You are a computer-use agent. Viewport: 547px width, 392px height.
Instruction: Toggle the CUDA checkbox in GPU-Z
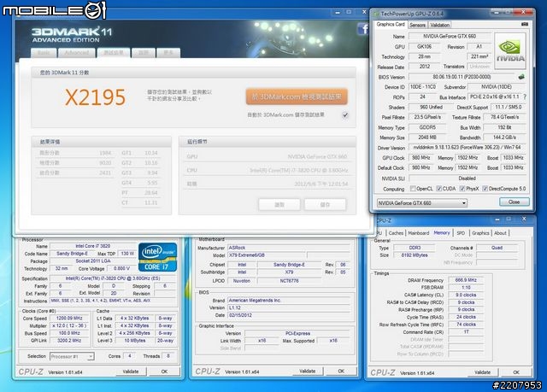point(438,189)
